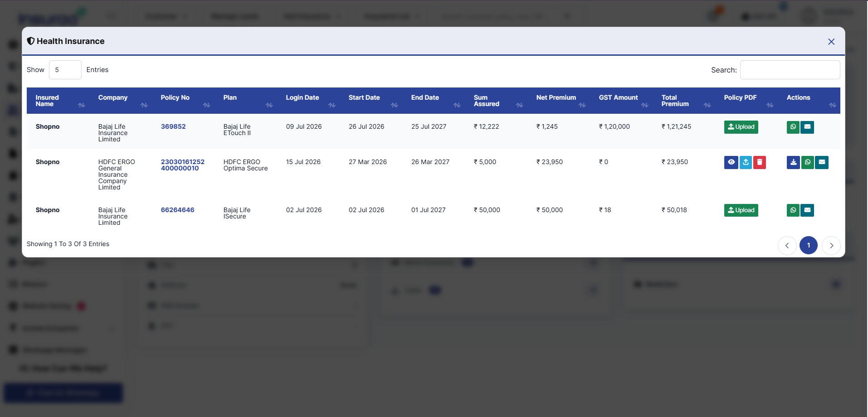
Task: Click the login date 09 Jul 2026
Action: pos(304,126)
